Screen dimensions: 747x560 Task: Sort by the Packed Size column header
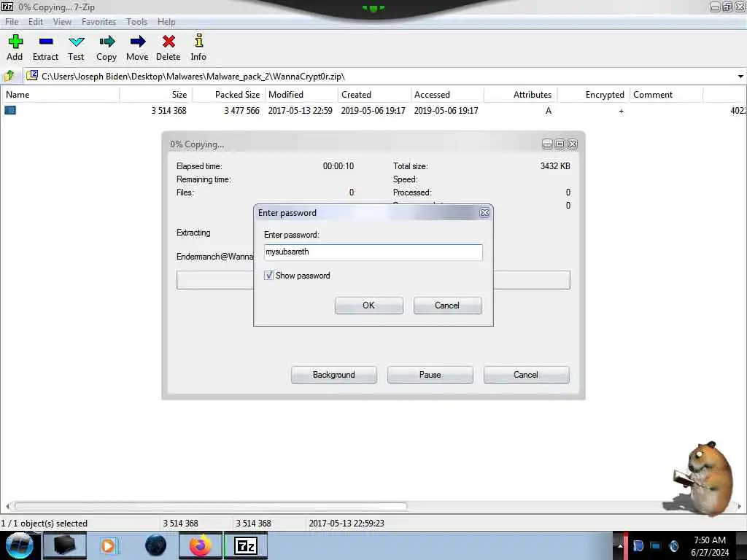[x=228, y=95]
